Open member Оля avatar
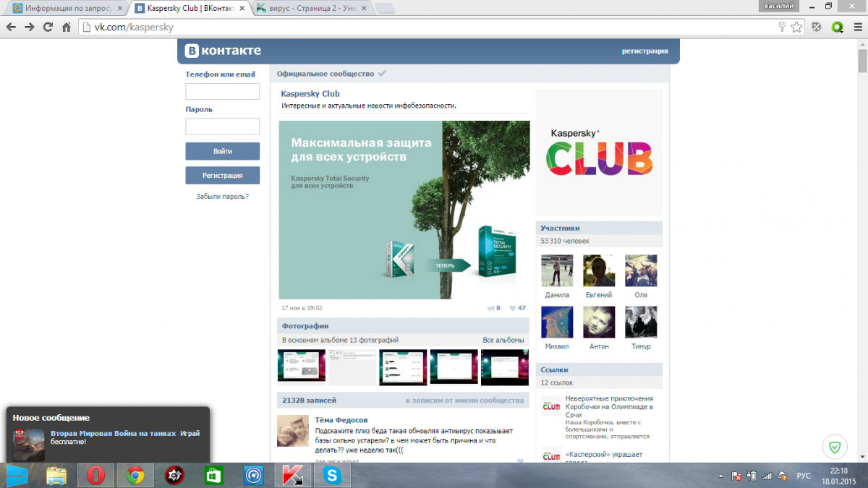This screenshot has height=488, width=868. click(641, 270)
